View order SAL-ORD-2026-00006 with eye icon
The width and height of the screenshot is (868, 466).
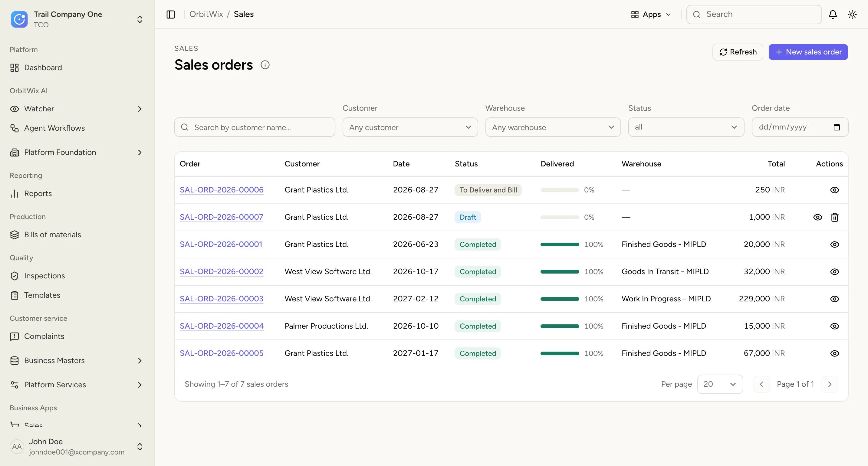tap(835, 190)
